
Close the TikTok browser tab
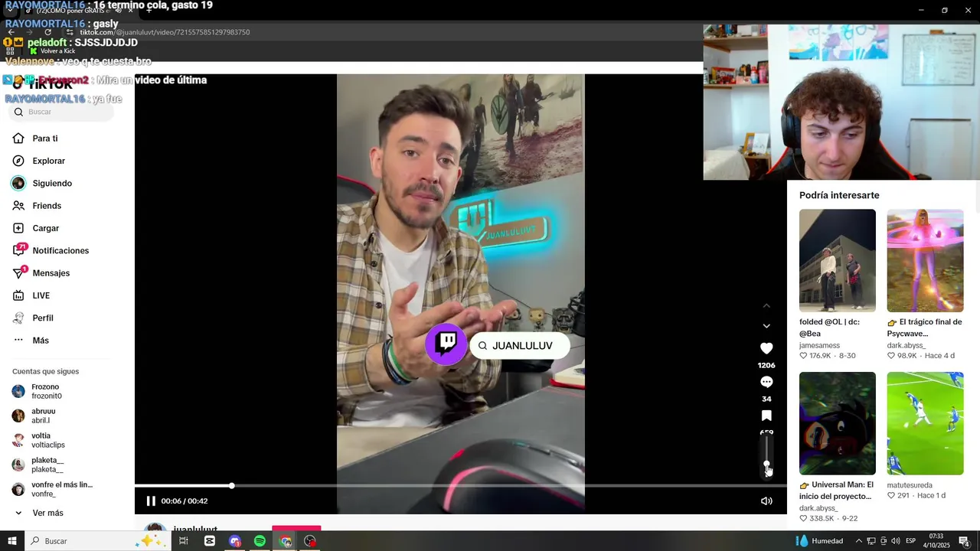click(131, 11)
